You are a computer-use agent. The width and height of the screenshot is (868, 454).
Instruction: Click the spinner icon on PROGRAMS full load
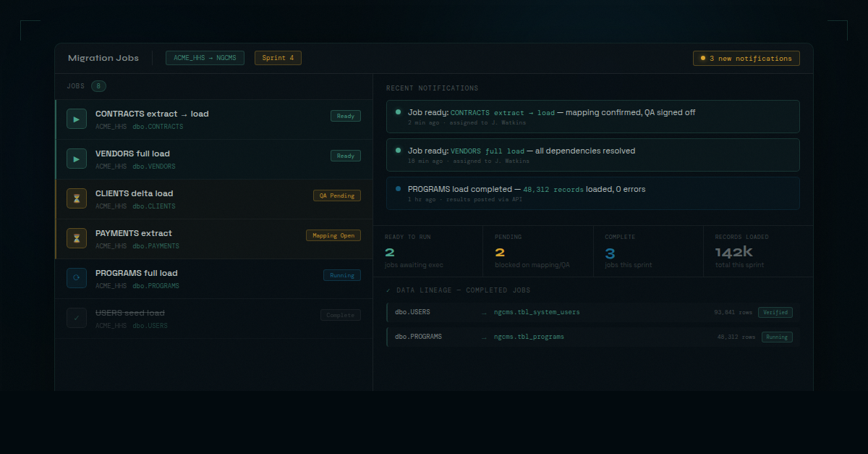tap(76, 278)
